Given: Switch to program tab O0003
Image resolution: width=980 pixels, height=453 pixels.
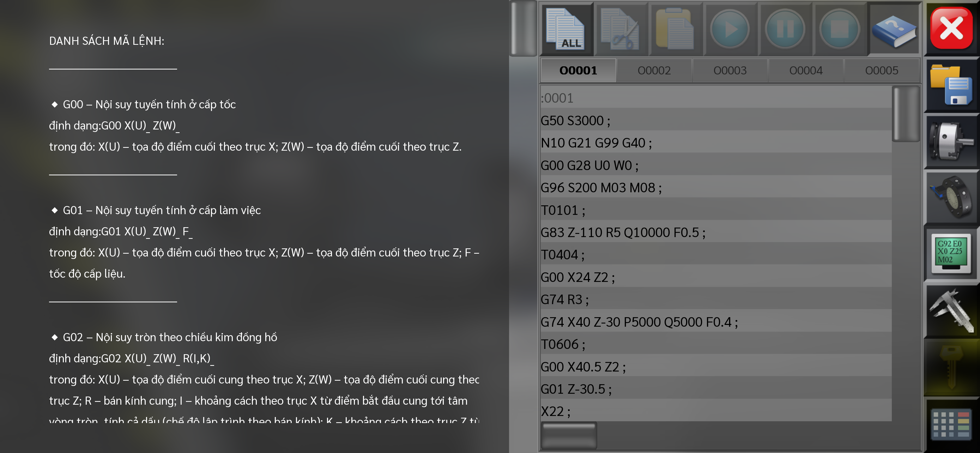Looking at the screenshot, I should (730, 70).
